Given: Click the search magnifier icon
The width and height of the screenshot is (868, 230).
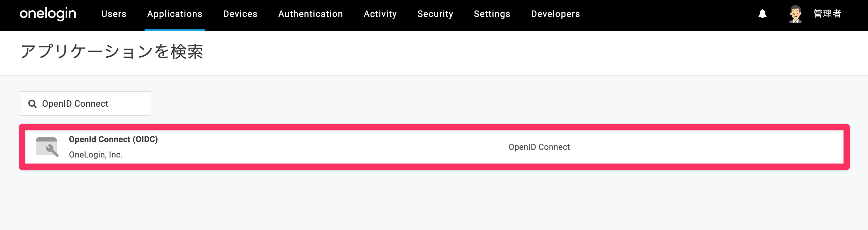Looking at the screenshot, I should click(32, 103).
